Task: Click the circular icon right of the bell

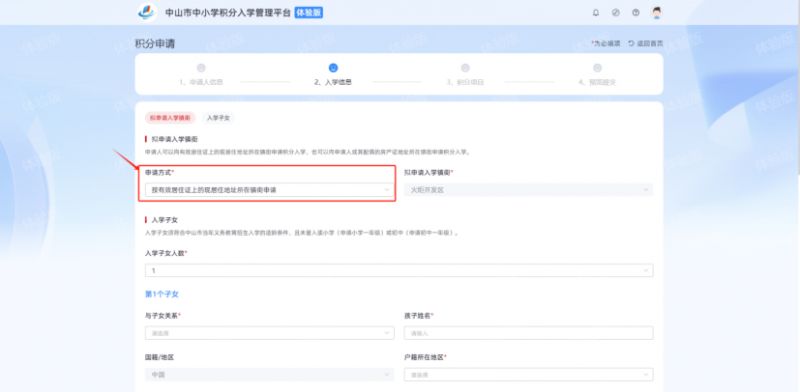Action: pos(616,13)
